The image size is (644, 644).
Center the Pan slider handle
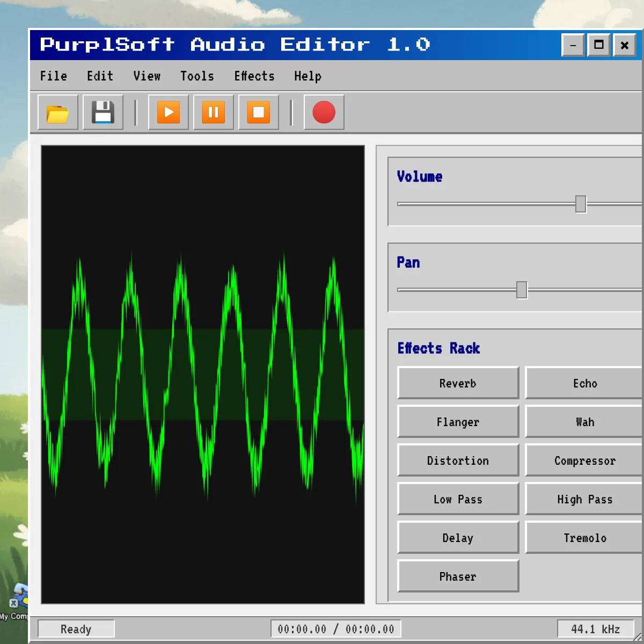[521, 290]
